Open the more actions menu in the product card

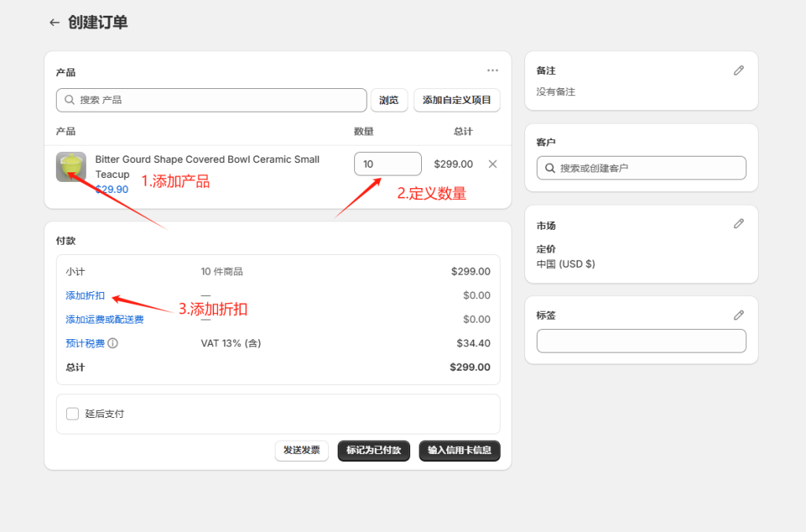(x=493, y=70)
